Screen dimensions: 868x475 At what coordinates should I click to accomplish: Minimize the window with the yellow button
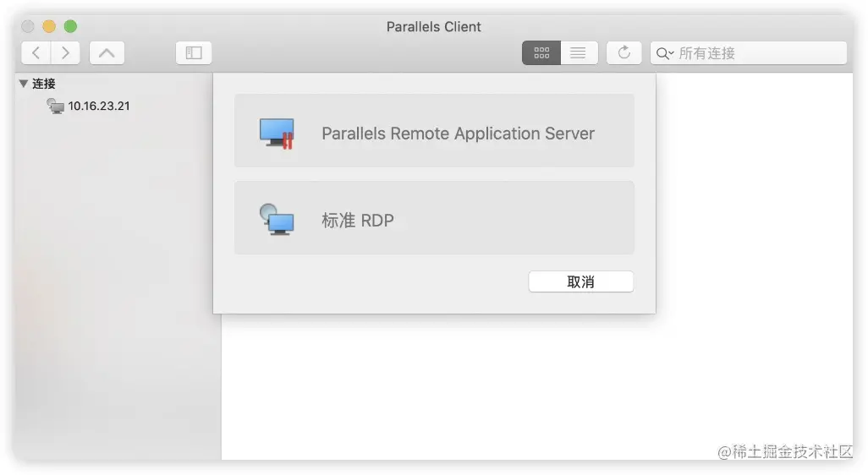tap(49, 26)
